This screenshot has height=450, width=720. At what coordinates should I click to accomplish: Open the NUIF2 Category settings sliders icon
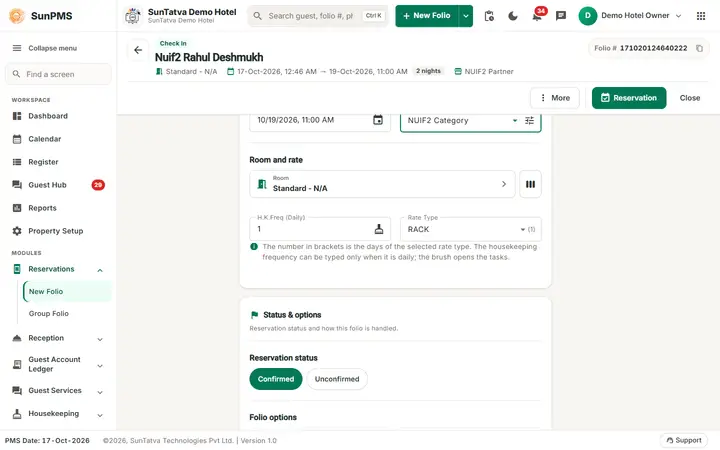pos(529,120)
